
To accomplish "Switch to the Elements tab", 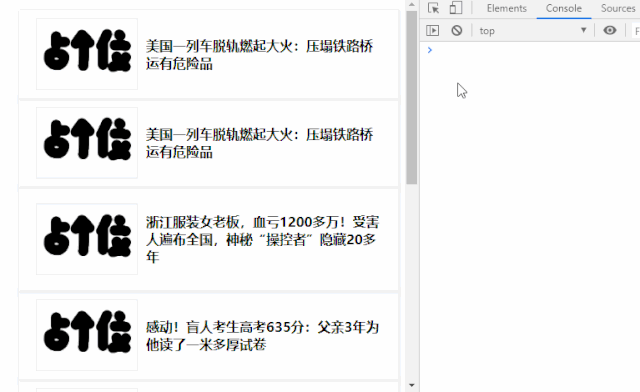I will coord(507,9).
